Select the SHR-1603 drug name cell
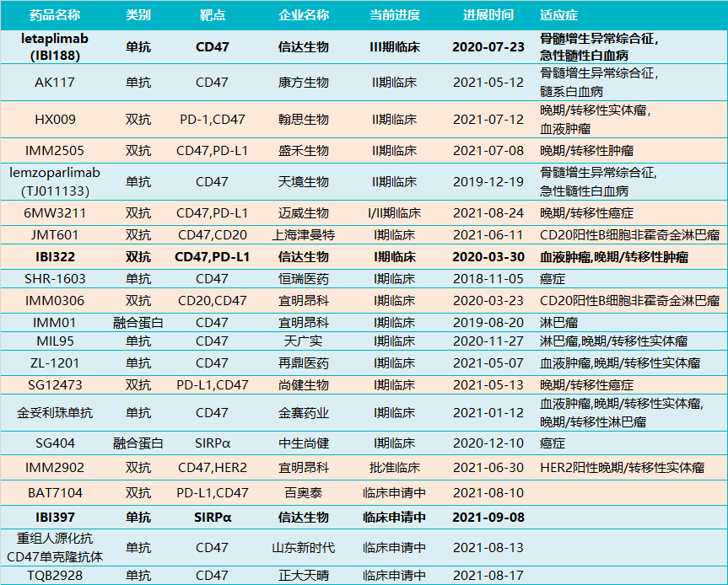 click(x=55, y=278)
